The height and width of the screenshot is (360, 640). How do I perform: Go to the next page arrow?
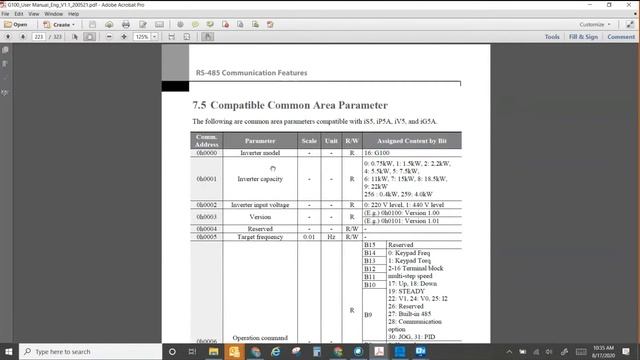[x=23, y=37]
